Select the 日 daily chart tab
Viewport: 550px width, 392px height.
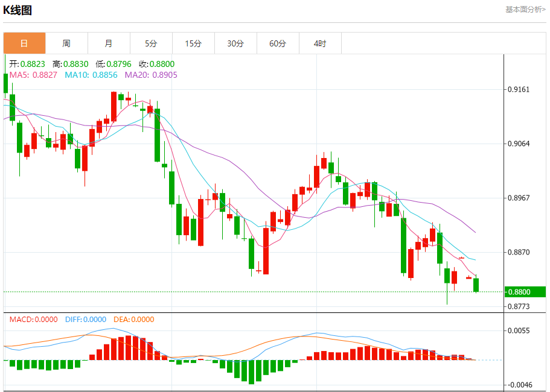pyautogui.click(x=24, y=43)
